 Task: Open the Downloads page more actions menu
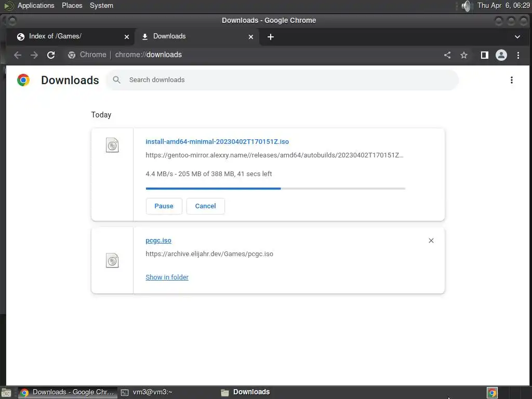point(512,80)
